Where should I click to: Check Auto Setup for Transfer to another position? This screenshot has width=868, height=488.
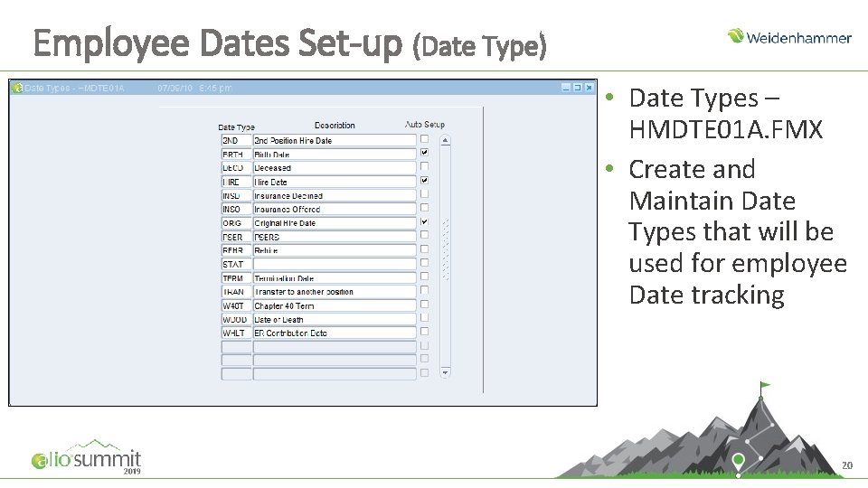[424, 290]
